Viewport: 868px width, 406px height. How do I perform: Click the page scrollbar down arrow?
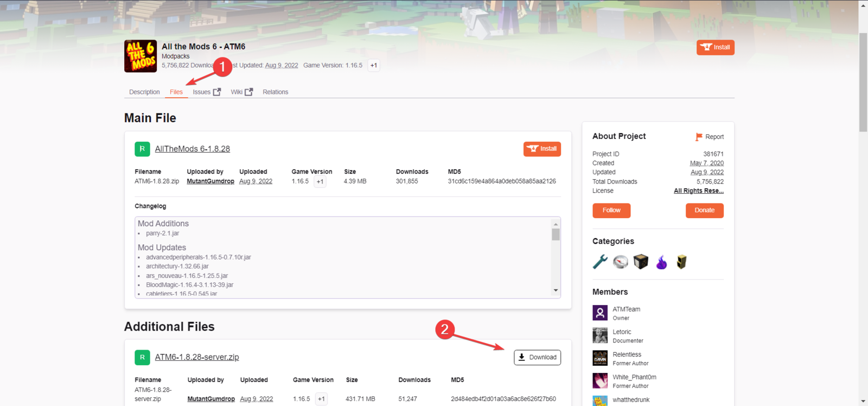click(863, 401)
